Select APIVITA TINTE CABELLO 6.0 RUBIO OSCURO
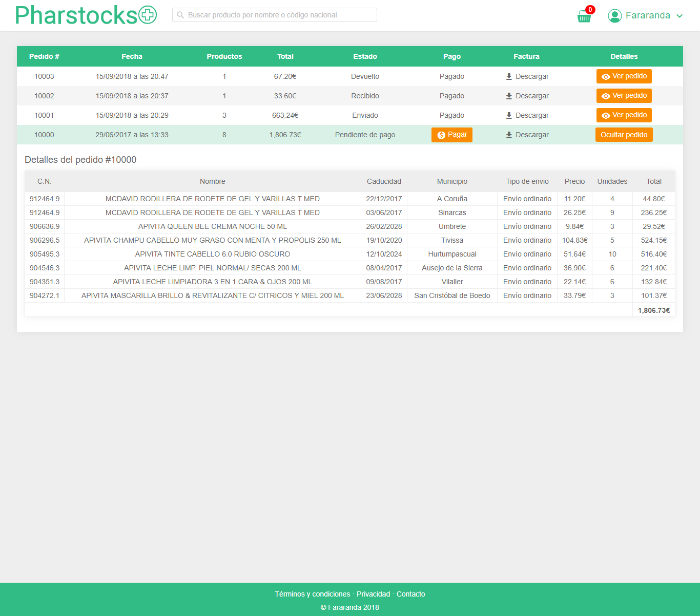 pos(213,254)
